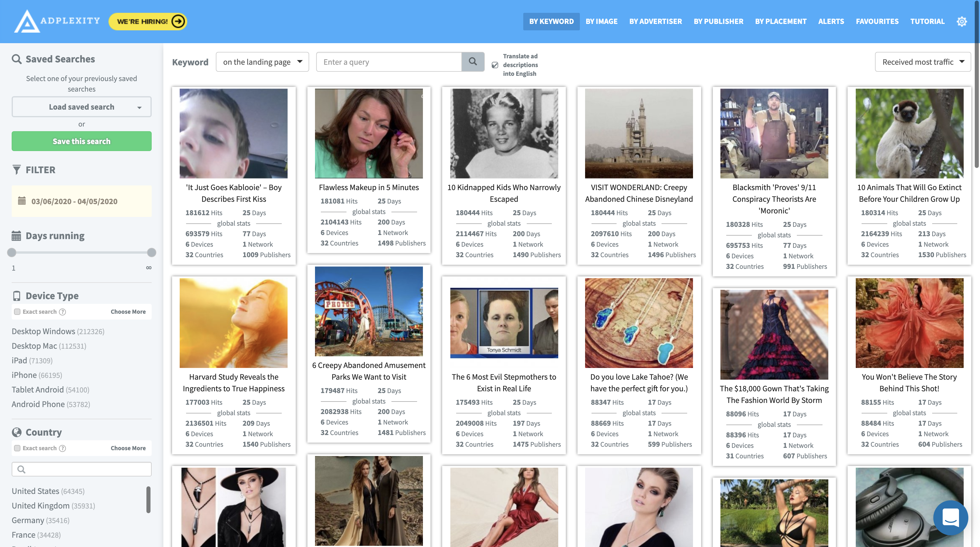Screen dimensions: 980x547
Task: Click the arrow icon on We're Hiring
Action: coord(178,21)
